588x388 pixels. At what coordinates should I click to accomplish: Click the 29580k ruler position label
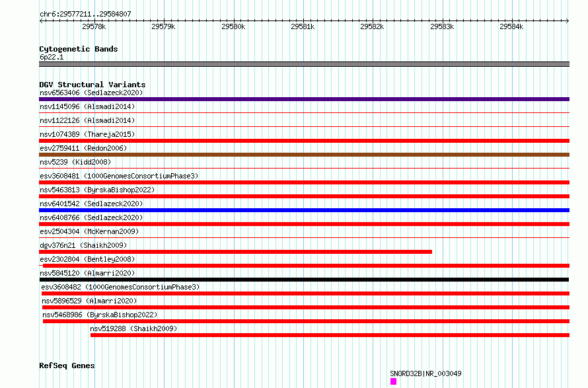pyautogui.click(x=233, y=26)
